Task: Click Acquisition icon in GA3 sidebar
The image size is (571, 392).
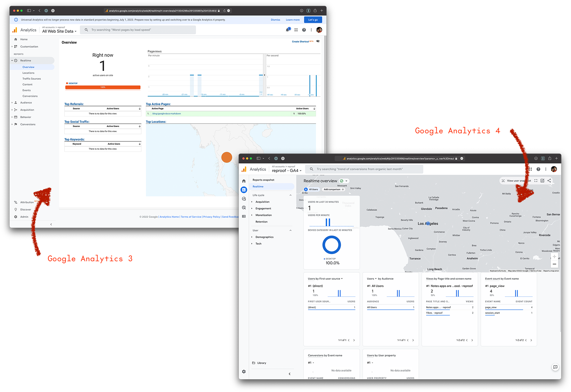Action: [x=16, y=110]
